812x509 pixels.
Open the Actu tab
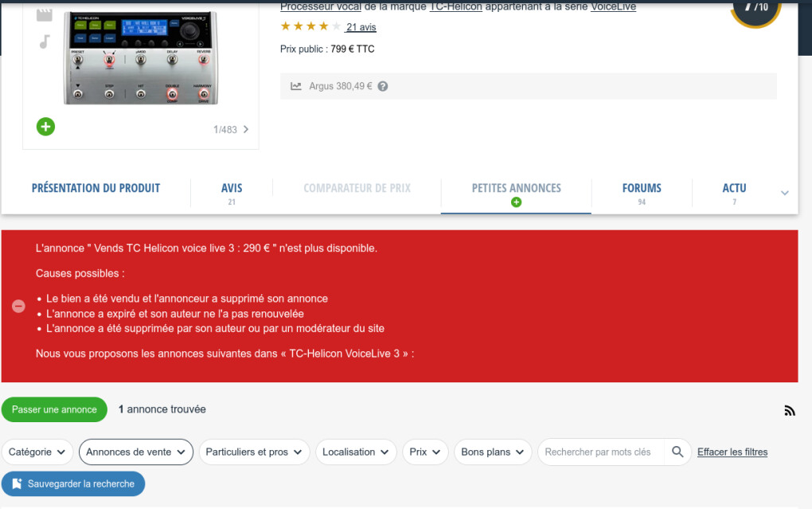click(734, 193)
